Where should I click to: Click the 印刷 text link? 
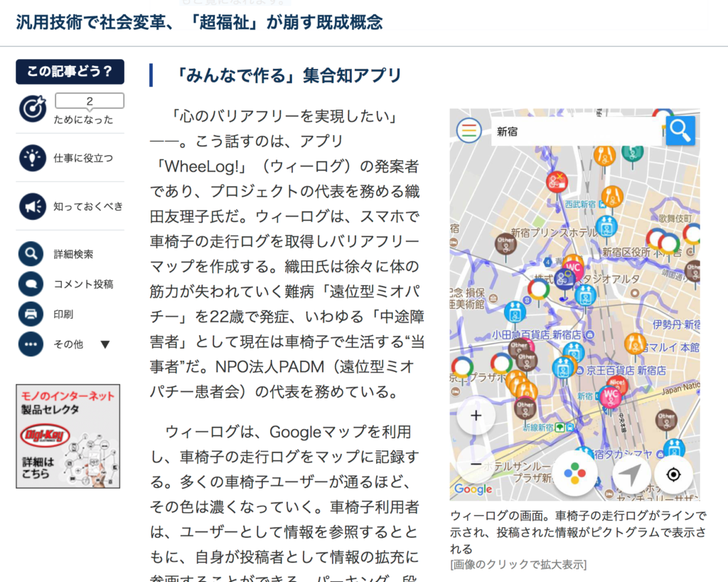pos(63,314)
